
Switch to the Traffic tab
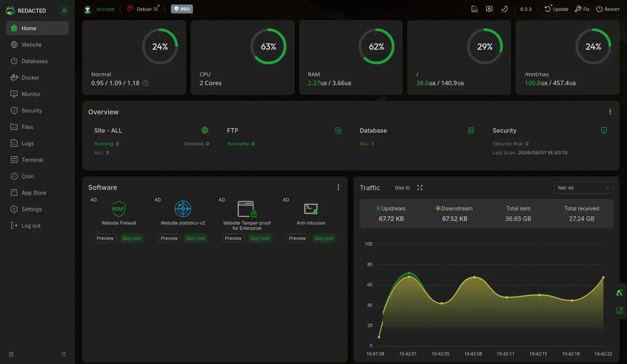[x=370, y=188]
